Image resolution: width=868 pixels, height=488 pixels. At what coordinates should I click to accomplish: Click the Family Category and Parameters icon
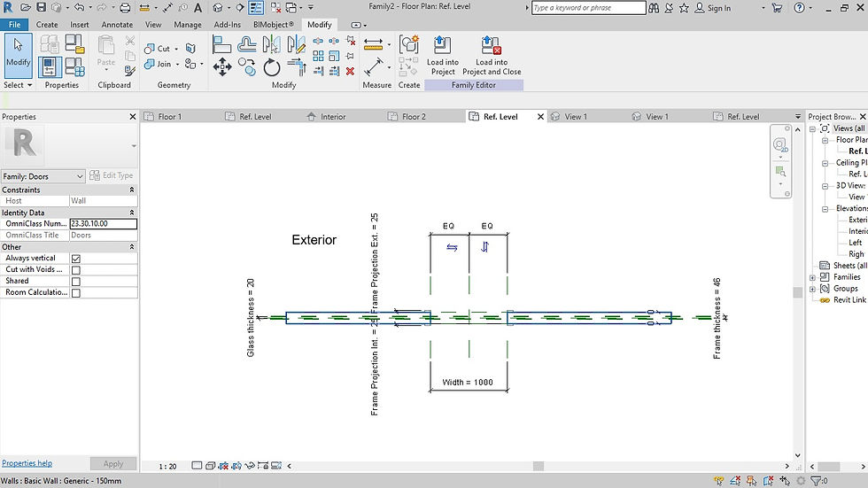pos(74,43)
